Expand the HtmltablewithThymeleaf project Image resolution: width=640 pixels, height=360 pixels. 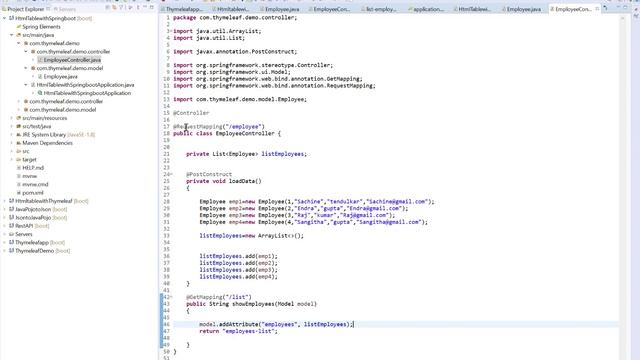coord(4,201)
